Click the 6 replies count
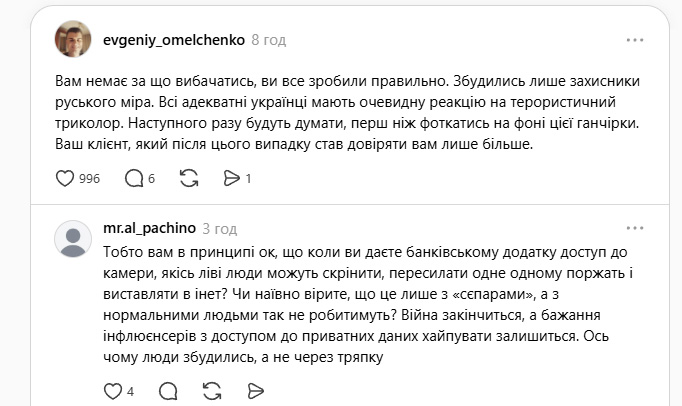 tap(152, 179)
